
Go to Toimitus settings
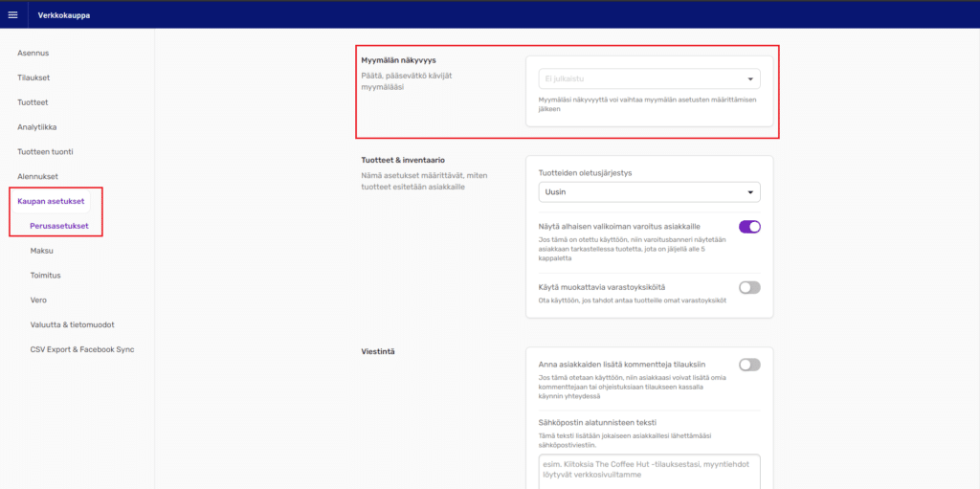(x=45, y=276)
